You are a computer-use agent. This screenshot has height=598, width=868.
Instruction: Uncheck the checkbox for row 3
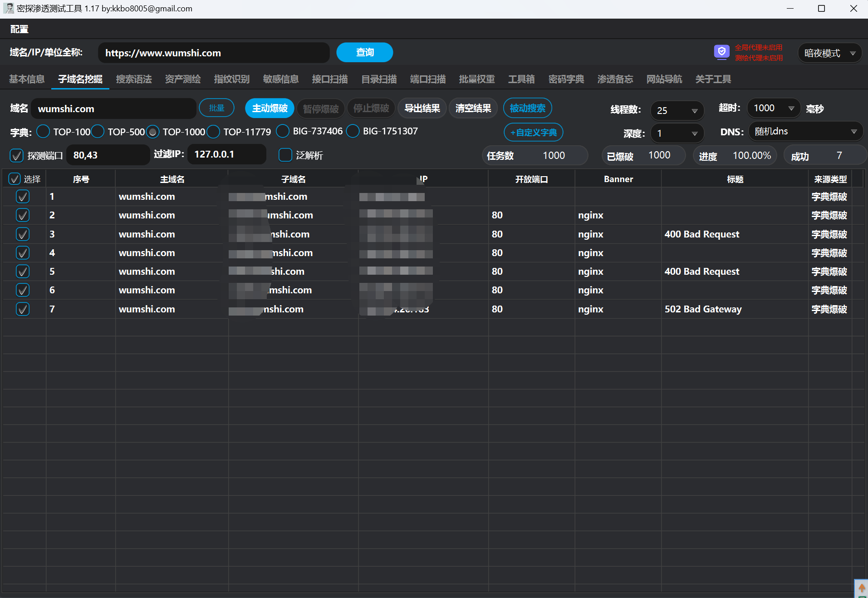[x=23, y=234]
